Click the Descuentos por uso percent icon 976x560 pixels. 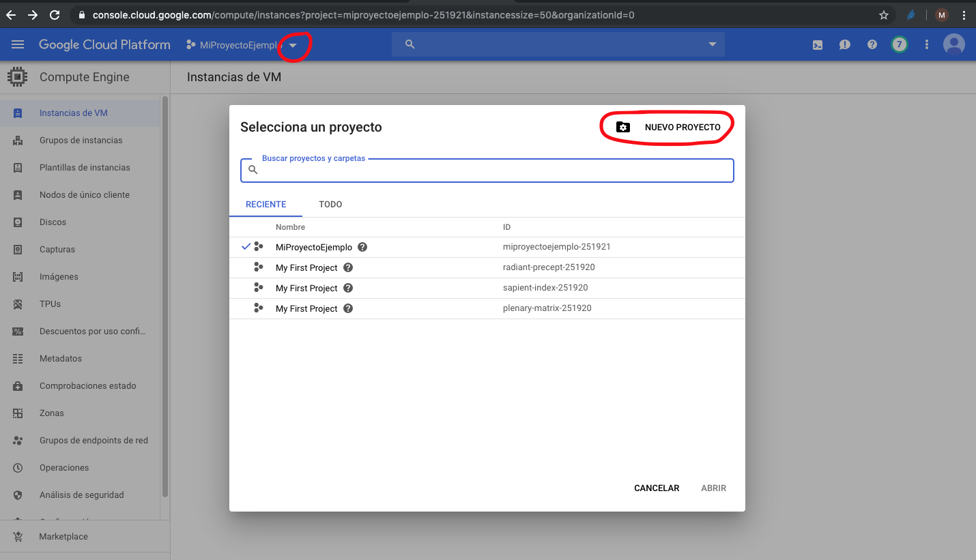(x=18, y=331)
